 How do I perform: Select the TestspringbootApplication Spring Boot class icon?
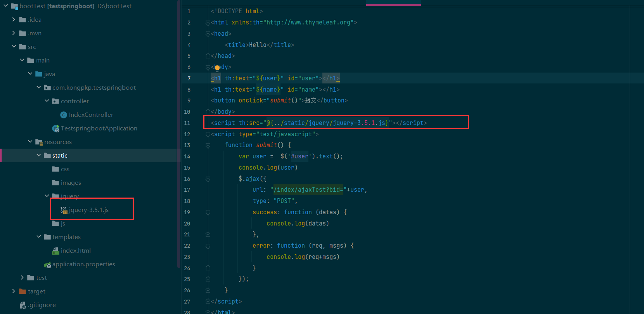[x=55, y=128]
